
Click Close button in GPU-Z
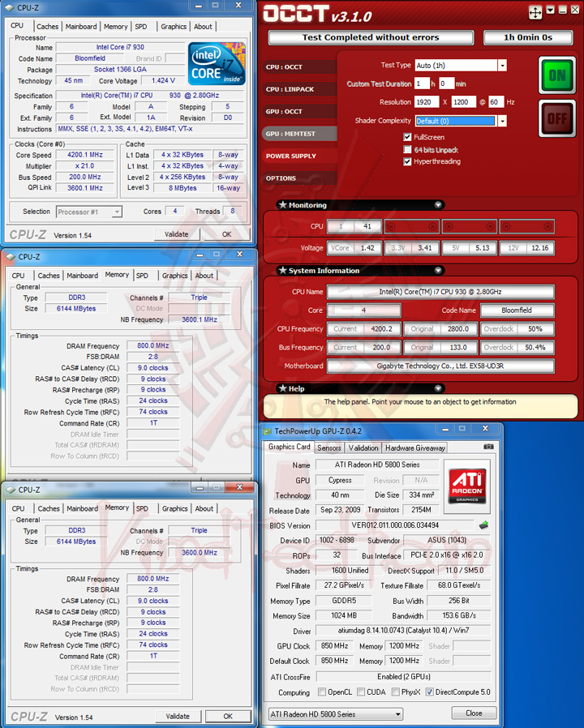474,713
